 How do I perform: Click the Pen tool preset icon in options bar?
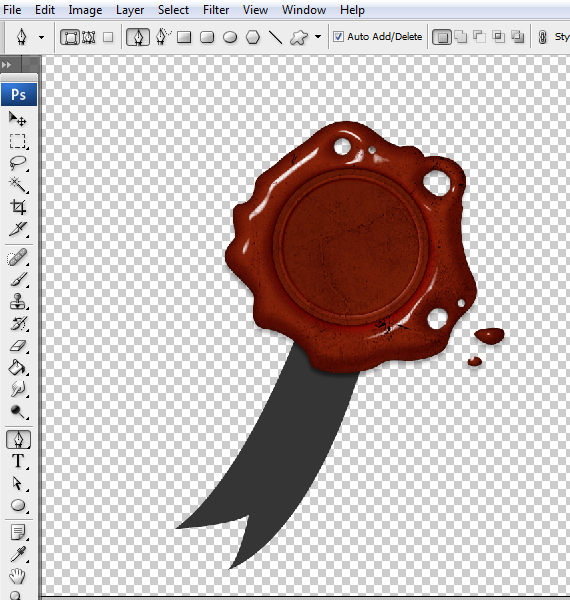(22, 37)
